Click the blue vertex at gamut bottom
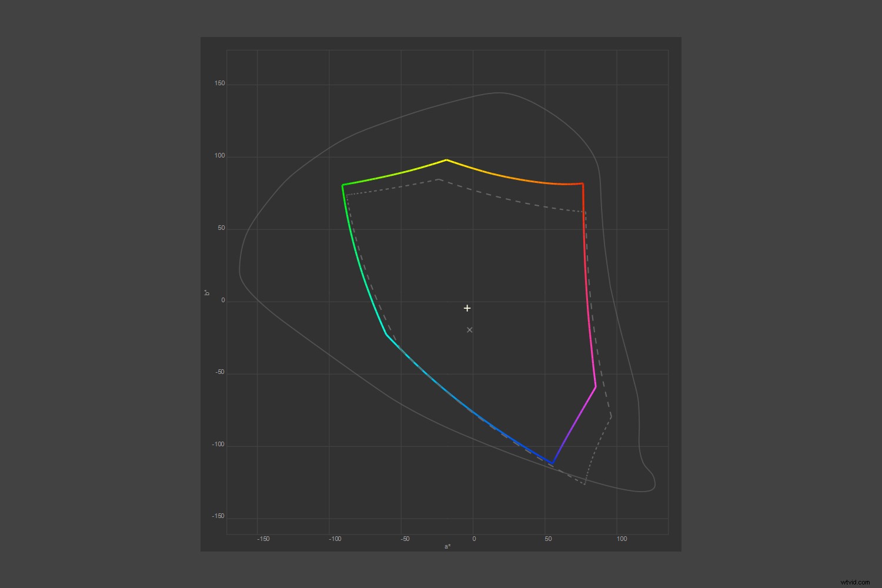The height and width of the screenshot is (588, 882). point(552,463)
